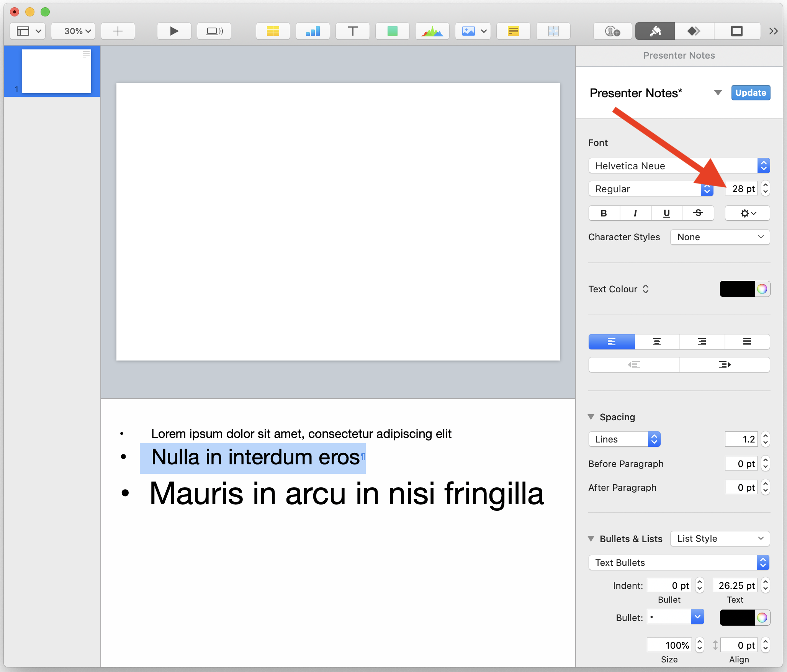Viewport: 787px width, 672px height.
Task: Switch to the Format inspector tab
Action: tap(655, 31)
